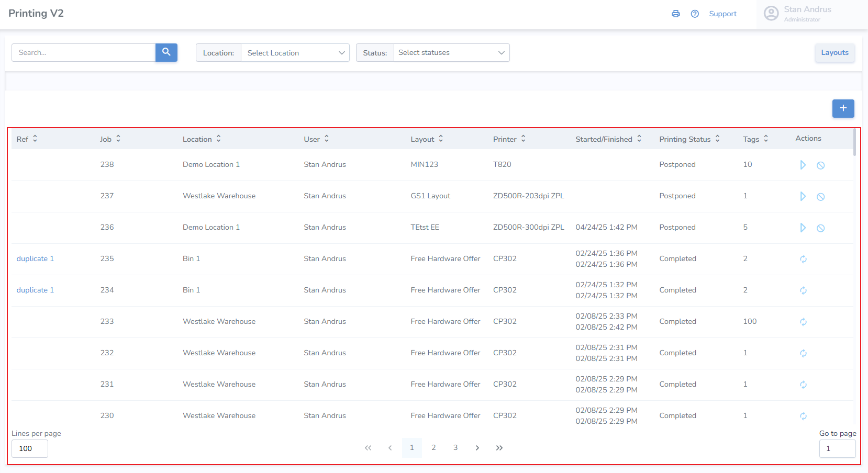Click Demo Location 1 in job 236 row
Screen dimensions: 868x473
pyautogui.click(x=212, y=228)
